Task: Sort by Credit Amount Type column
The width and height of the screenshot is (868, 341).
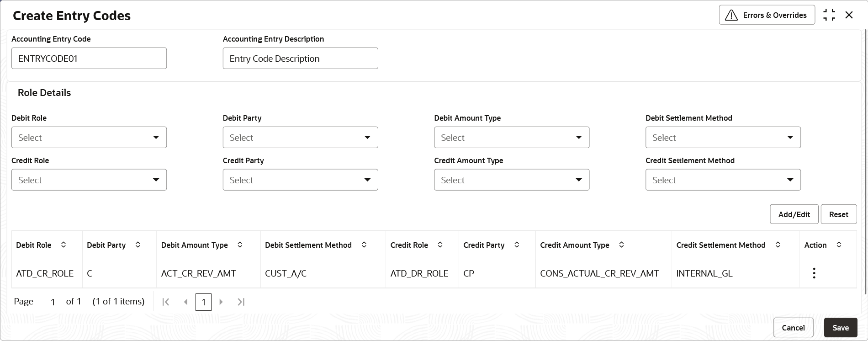Action: coord(621,245)
